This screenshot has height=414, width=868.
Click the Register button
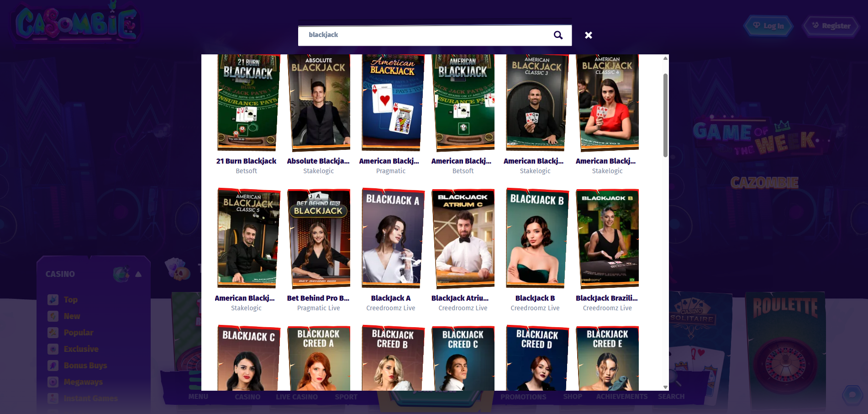pos(831,26)
